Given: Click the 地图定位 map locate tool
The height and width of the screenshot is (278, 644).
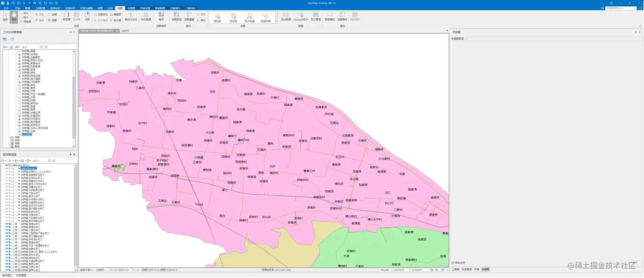Looking at the screenshot, I should (x=101, y=14).
